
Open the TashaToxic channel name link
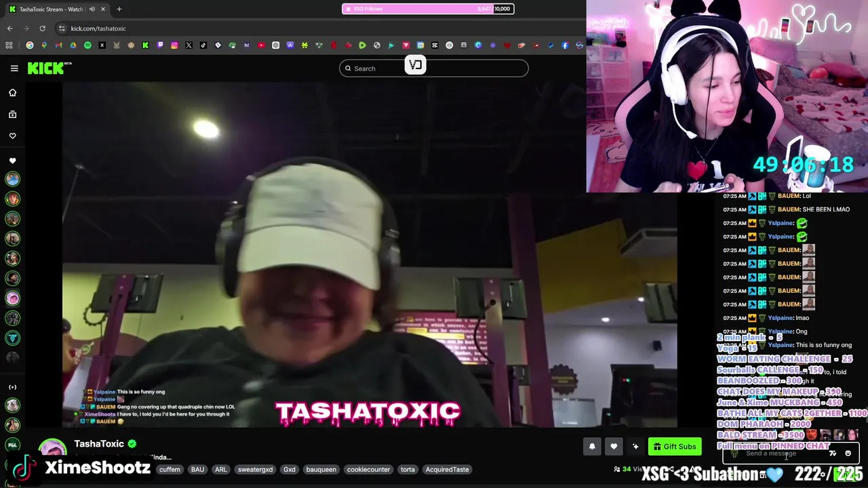99,443
